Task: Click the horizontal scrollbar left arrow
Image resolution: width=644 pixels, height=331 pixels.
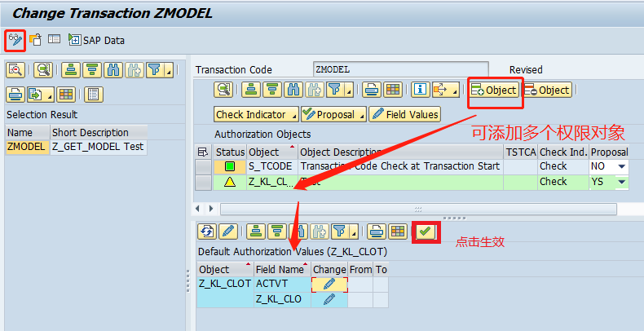Action: pos(197,209)
